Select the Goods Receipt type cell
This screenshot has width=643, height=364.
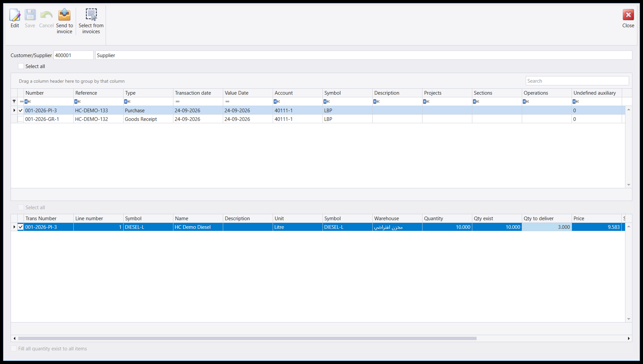(x=148, y=119)
